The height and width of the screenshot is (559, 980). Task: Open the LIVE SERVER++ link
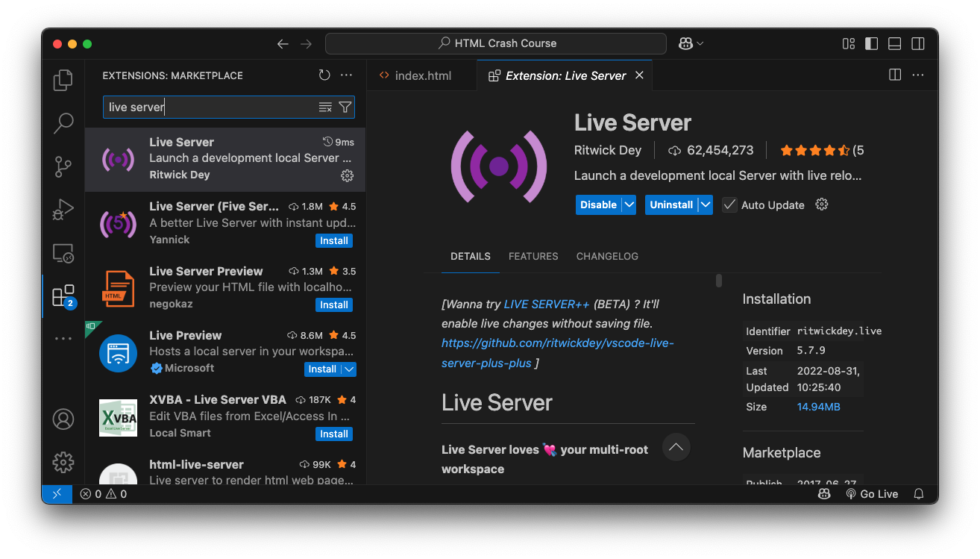point(547,305)
